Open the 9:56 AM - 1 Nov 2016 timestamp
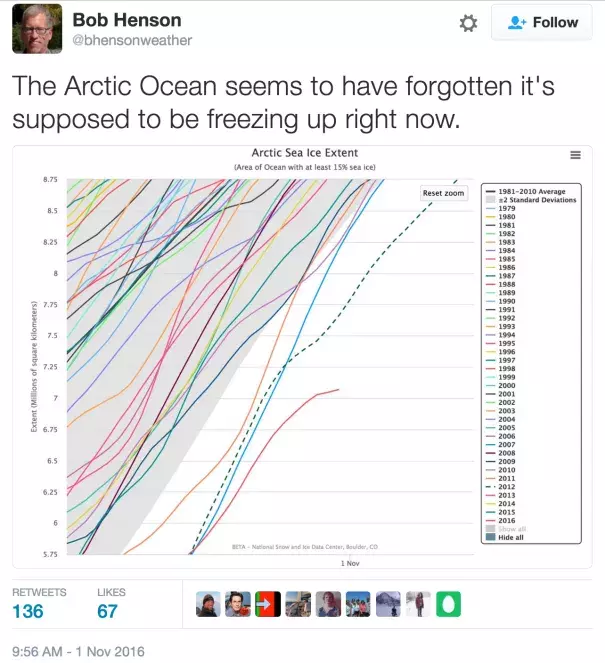 78,652
